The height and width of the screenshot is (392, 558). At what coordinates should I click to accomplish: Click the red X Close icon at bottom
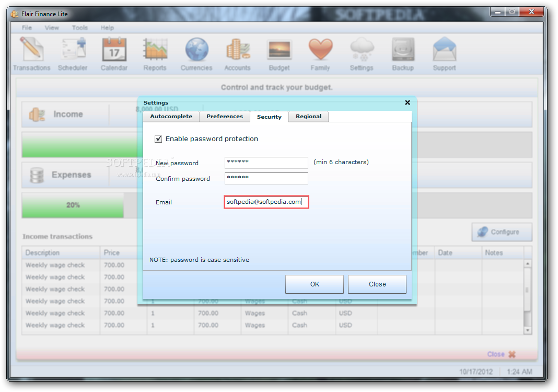tap(512, 354)
